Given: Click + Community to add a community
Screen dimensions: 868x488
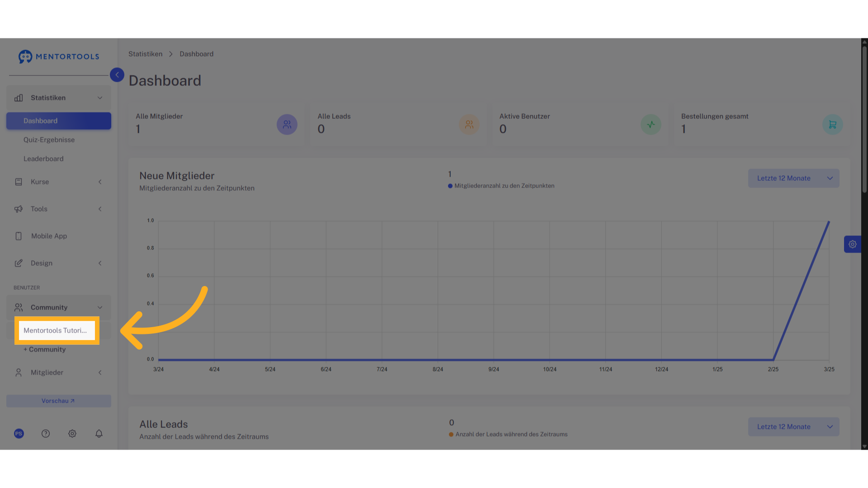Looking at the screenshot, I should 45,350.
